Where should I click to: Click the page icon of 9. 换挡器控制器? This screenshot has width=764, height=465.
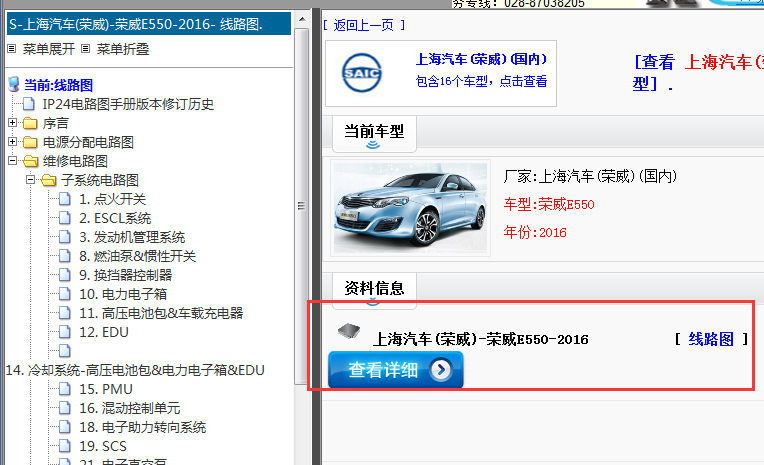pyautogui.click(x=65, y=275)
